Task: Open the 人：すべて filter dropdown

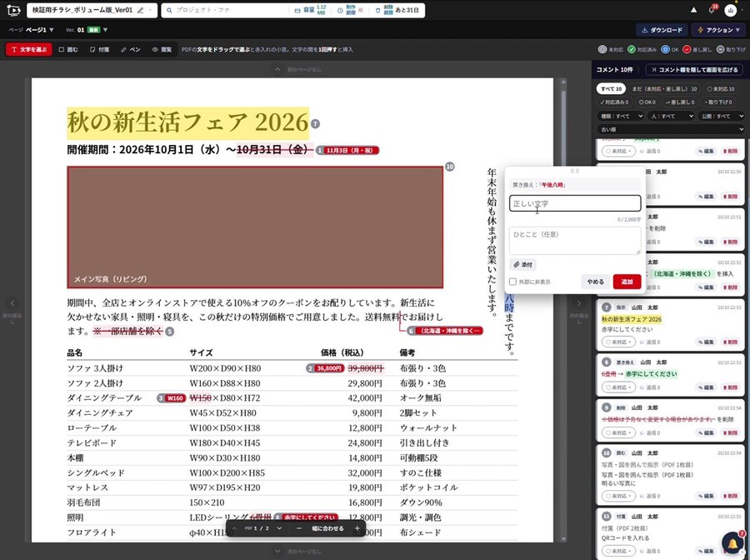Action: click(671, 116)
